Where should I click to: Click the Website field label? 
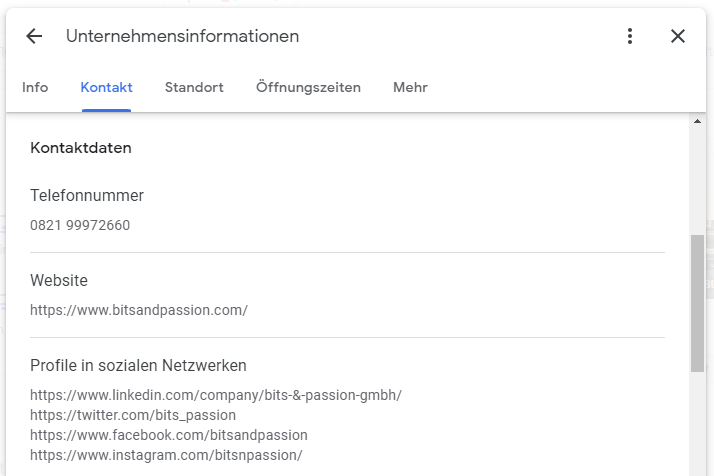coord(59,280)
